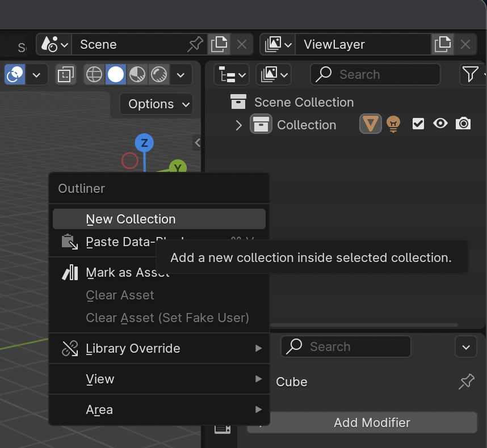This screenshot has width=487, height=448.
Task: Open the Outliner view layer display dropdown
Action: point(274,74)
